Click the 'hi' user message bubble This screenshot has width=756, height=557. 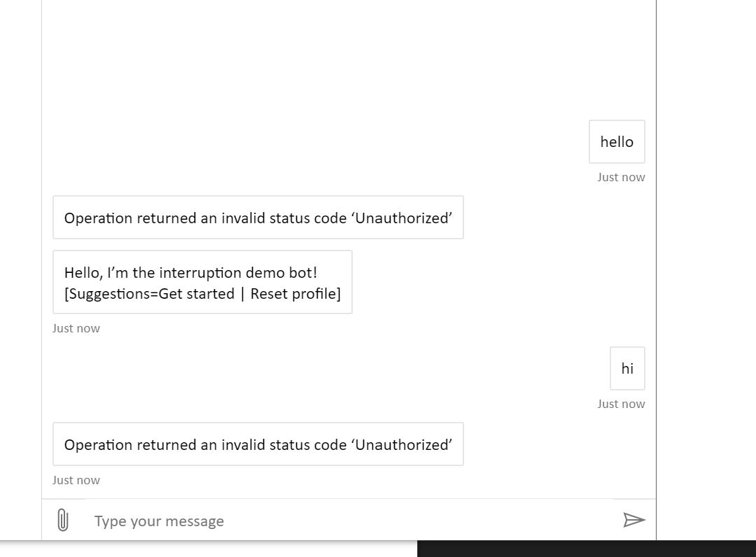coord(627,368)
